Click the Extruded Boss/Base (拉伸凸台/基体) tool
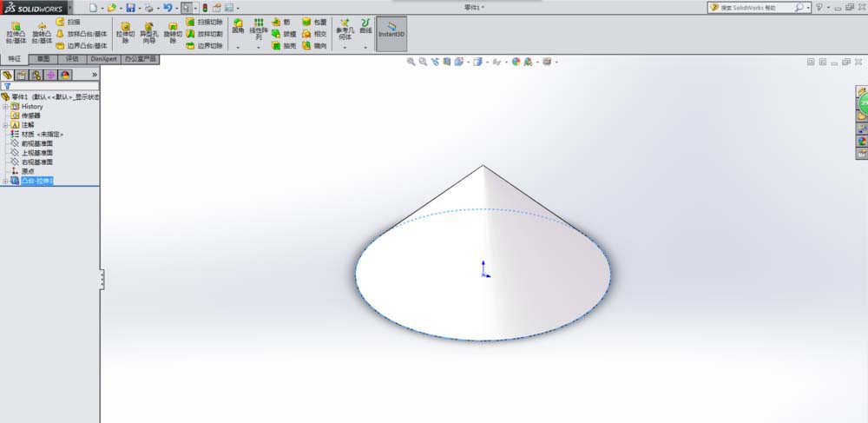 coord(16,33)
